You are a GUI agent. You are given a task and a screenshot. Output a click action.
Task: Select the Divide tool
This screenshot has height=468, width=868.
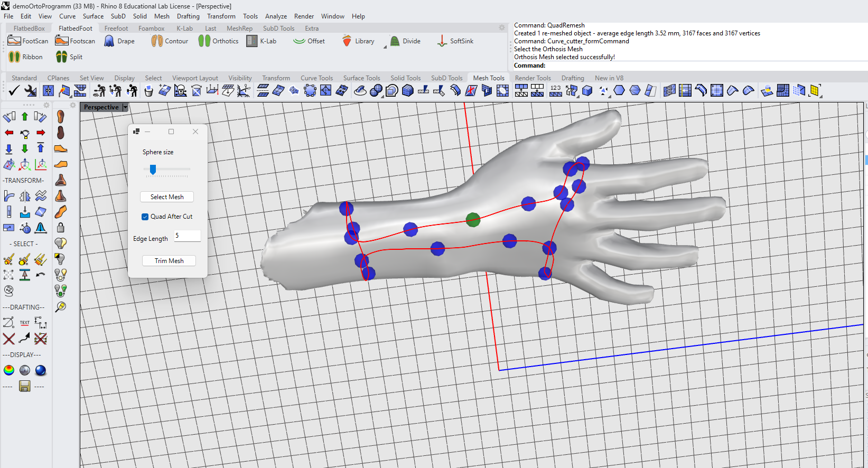coord(405,41)
